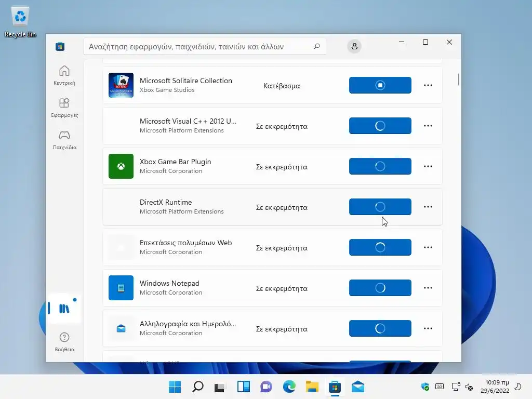Open the Library icon in sidebar

64,308
